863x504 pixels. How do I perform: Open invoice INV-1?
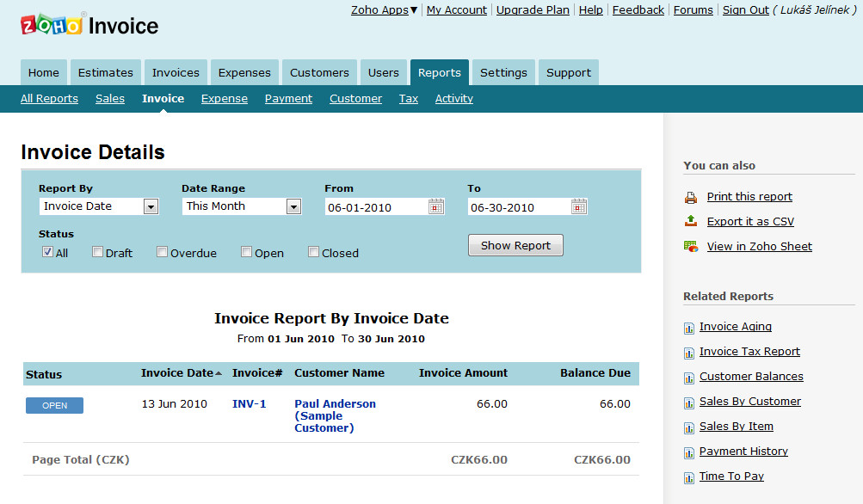(x=250, y=404)
